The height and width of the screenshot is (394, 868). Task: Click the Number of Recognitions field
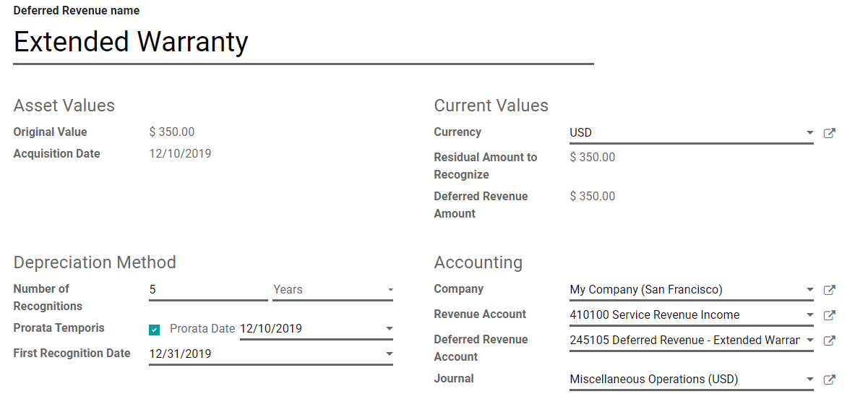207,290
